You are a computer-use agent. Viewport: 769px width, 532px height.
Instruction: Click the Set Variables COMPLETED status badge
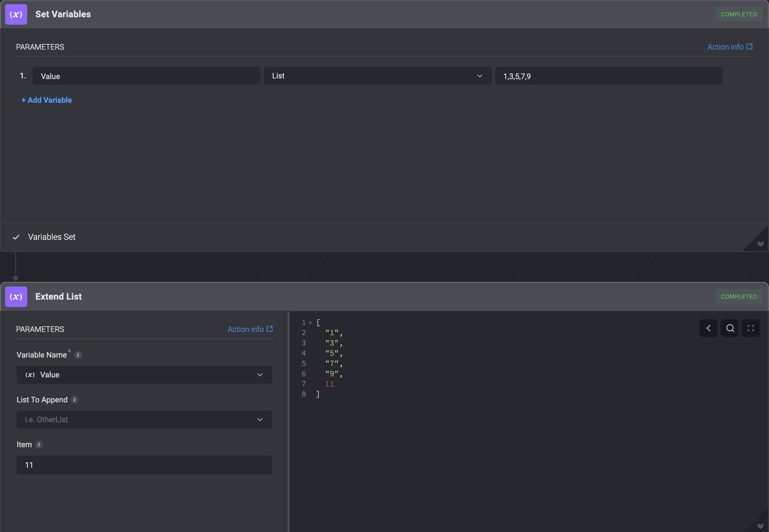[739, 14]
